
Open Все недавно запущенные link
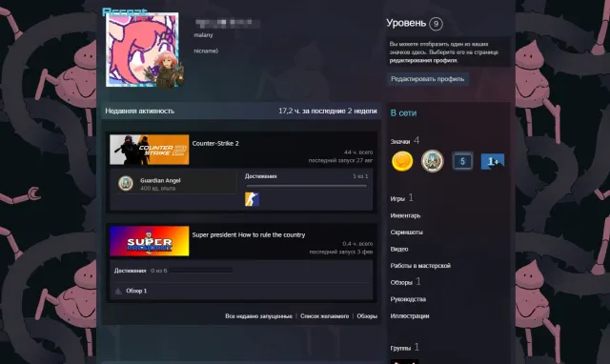(x=258, y=316)
